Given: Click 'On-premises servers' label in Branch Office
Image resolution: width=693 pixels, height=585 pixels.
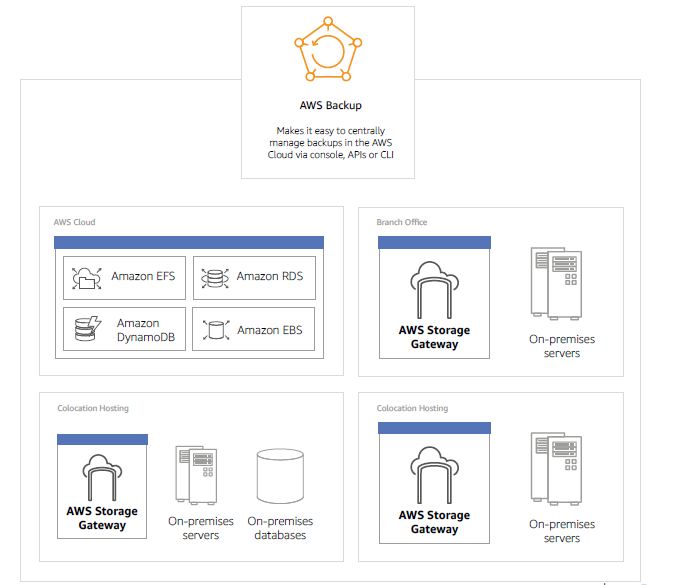Looking at the screenshot, I should 562,346.
